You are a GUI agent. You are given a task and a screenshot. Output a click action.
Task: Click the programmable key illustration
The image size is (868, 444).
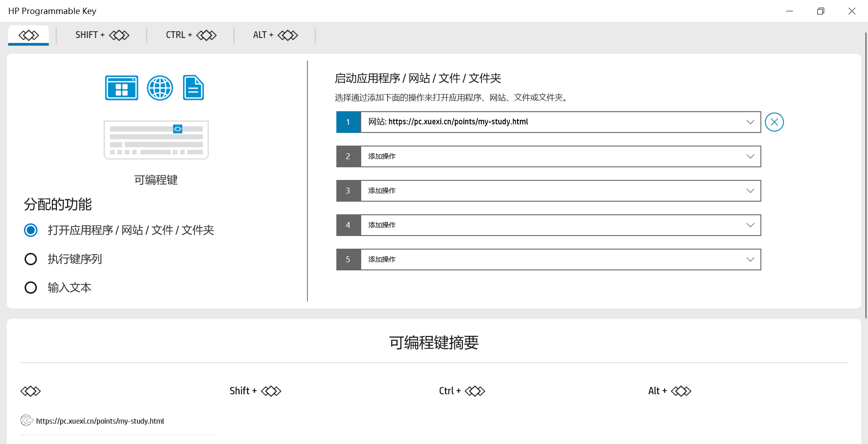coord(156,139)
